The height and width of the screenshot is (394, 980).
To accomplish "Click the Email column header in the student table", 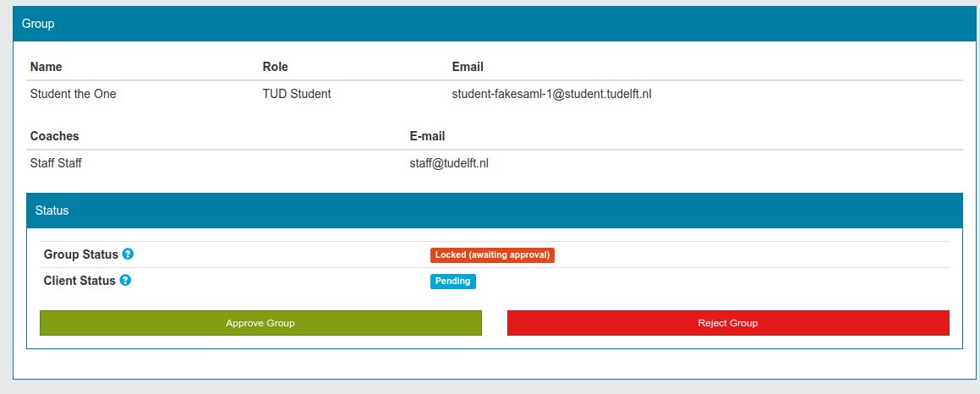I will click(x=468, y=67).
